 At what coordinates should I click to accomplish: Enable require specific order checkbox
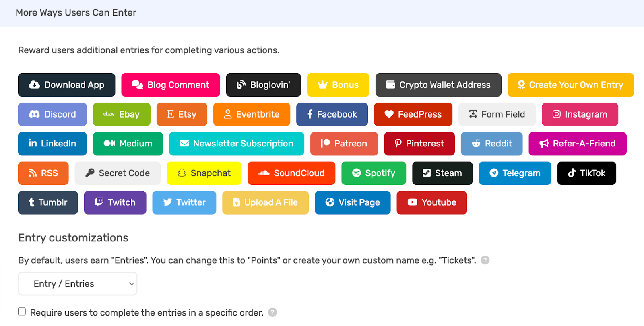[x=22, y=312]
